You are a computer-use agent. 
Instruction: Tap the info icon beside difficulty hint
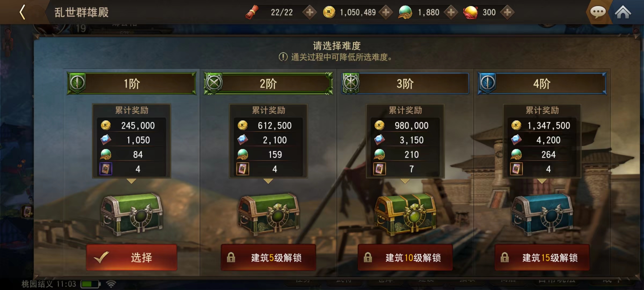pyautogui.click(x=283, y=57)
